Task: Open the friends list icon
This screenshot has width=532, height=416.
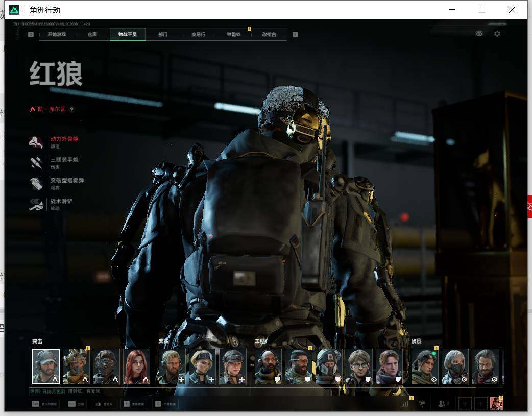Action: (443, 404)
